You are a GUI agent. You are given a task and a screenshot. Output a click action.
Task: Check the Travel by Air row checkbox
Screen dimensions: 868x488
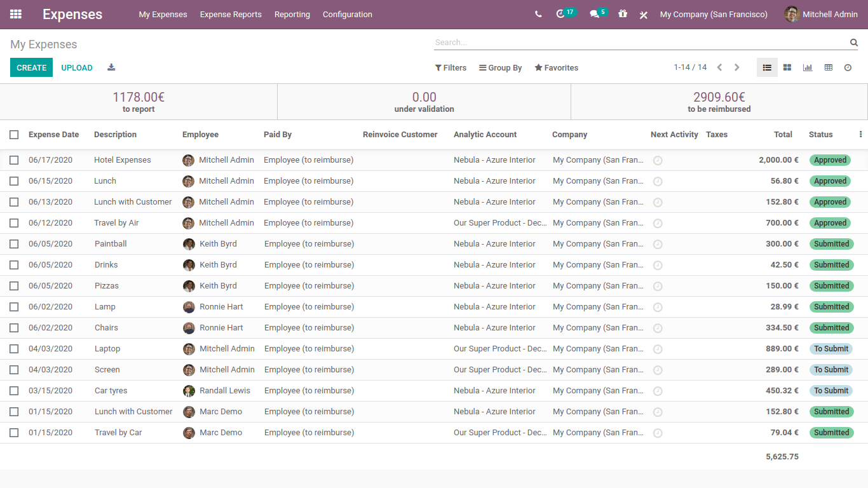[14, 223]
